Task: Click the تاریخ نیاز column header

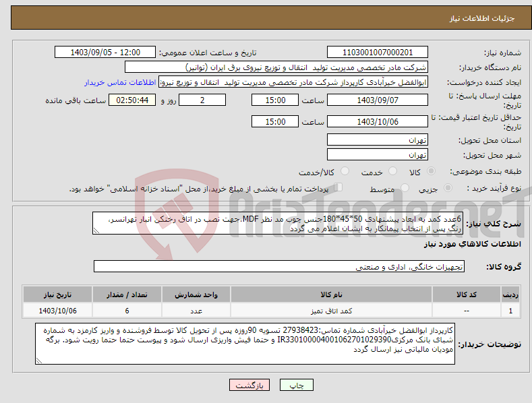Action: pyautogui.click(x=58, y=294)
